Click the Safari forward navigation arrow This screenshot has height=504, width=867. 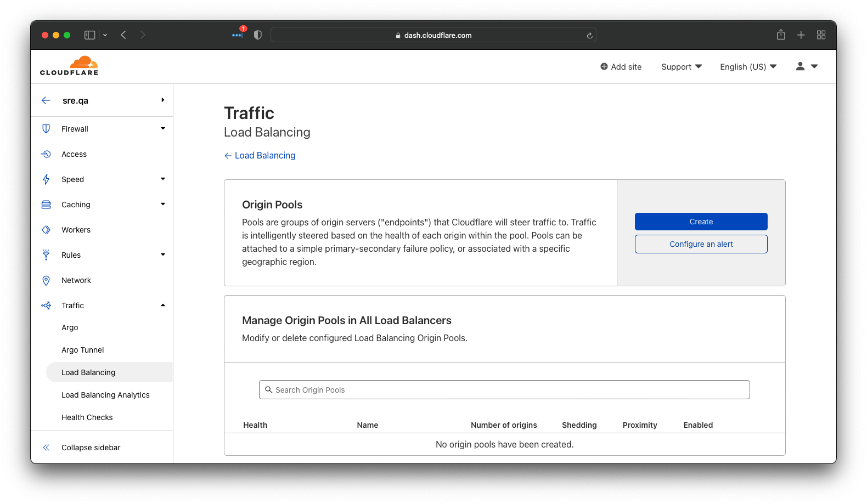[x=143, y=35]
